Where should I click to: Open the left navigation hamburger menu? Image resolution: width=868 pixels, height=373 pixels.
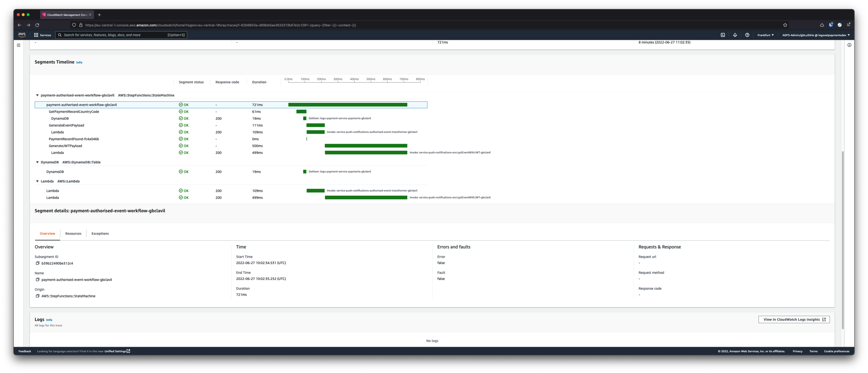pyautogui.click(x=18, y=45)
